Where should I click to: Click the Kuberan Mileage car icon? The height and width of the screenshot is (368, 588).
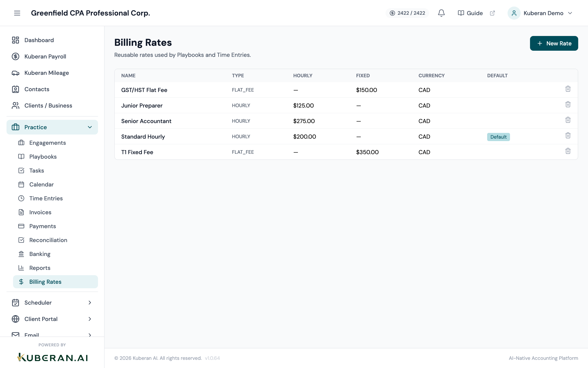coord(16,73)
